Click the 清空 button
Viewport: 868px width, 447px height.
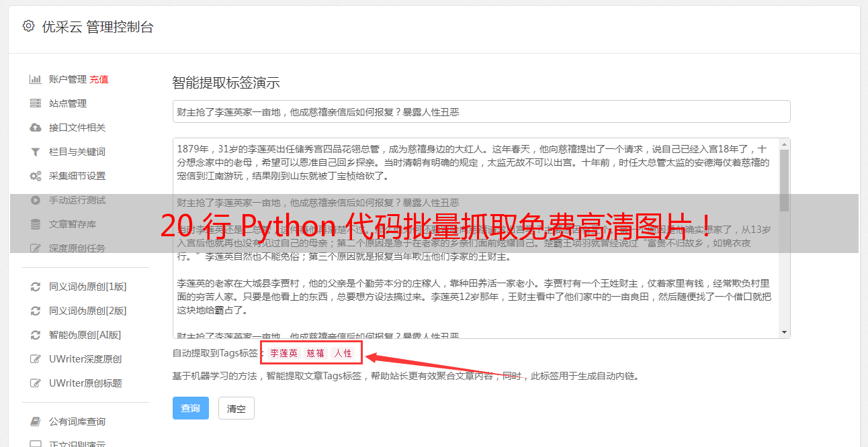(236, 408)
